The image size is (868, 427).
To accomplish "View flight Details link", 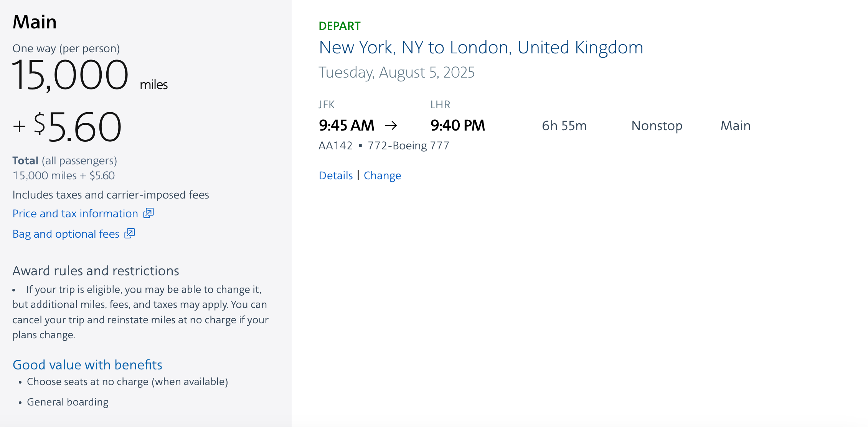I will coord(336,175).
